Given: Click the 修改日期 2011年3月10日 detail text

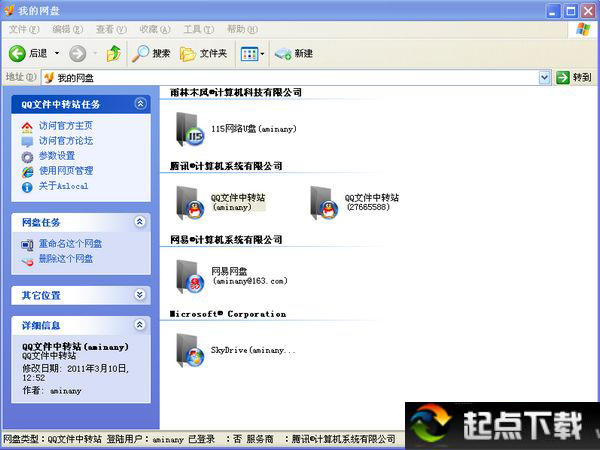Looking at the screenshot, I should tap(76, 373).
